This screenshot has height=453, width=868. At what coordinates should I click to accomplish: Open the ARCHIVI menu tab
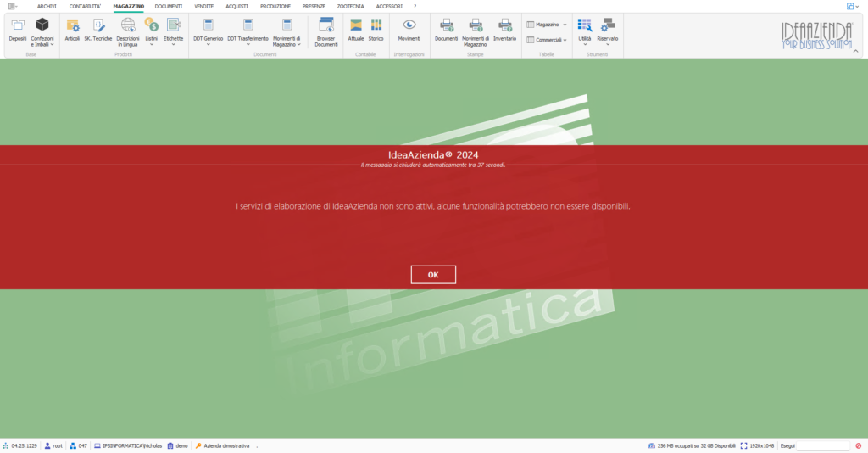point(47,7)
